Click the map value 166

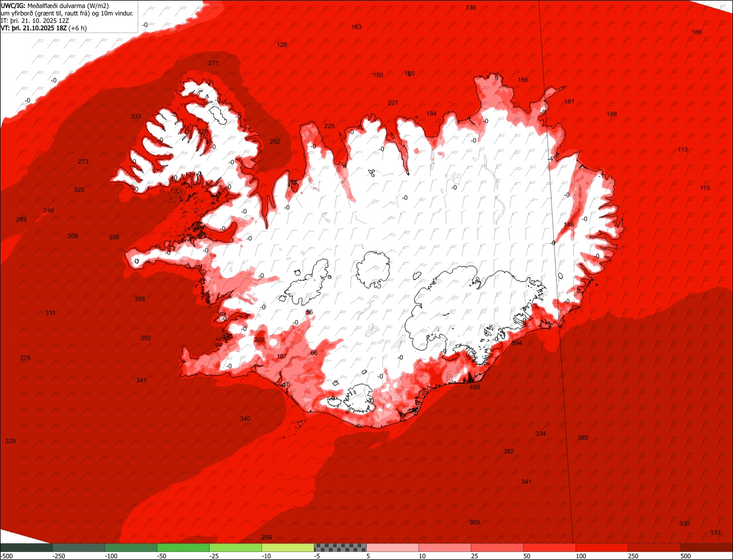tap(523, 80)
